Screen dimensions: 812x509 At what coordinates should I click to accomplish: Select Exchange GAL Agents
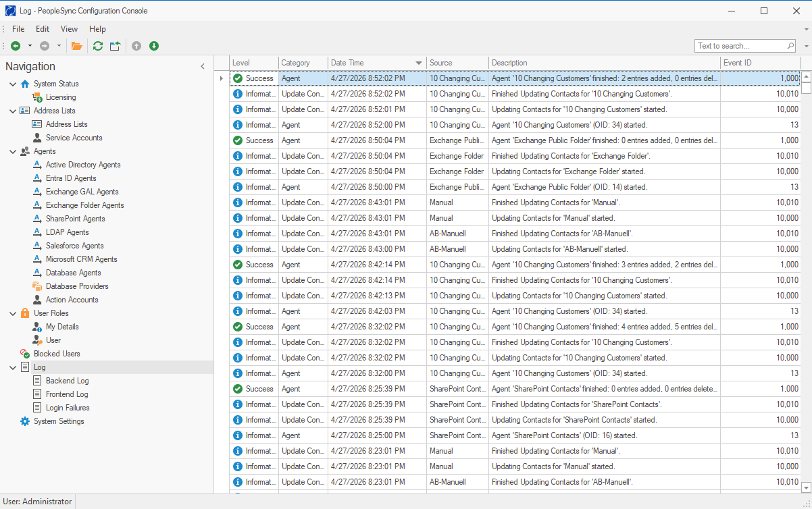[x=82, y=192]
